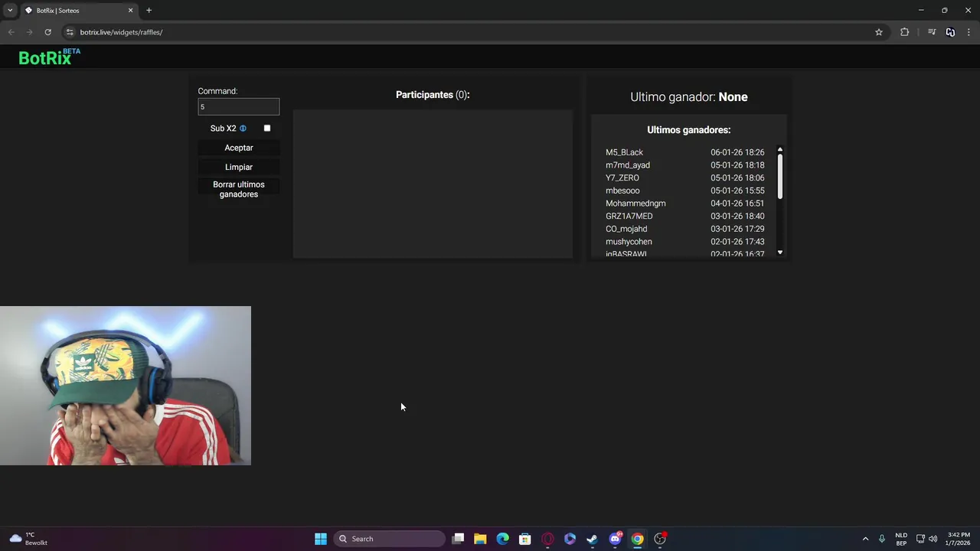Screen dimensions: 980x551
Task: Click the Aceptar button
Action: coord(239,148)
